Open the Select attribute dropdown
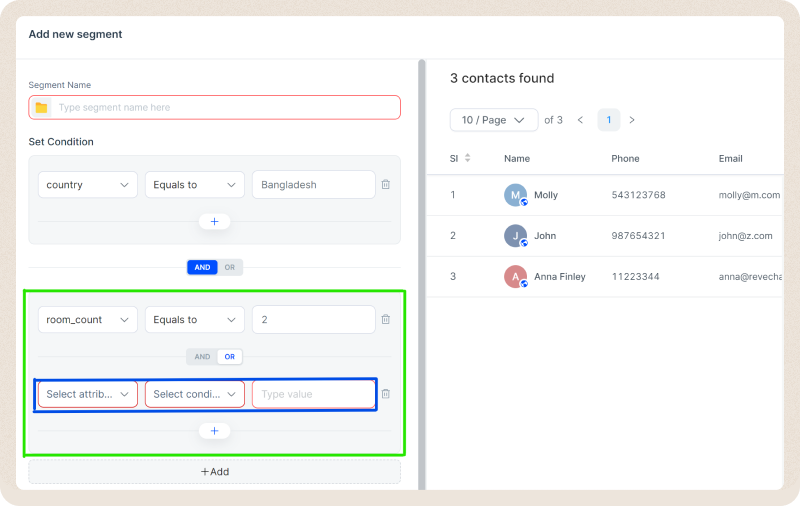800x506 pixels. point(88,394)
